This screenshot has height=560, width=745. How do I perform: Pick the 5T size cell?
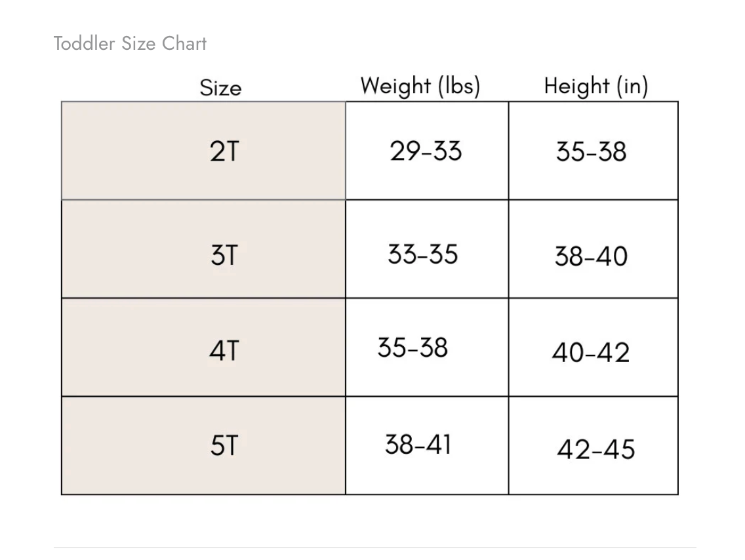point(224,446)
